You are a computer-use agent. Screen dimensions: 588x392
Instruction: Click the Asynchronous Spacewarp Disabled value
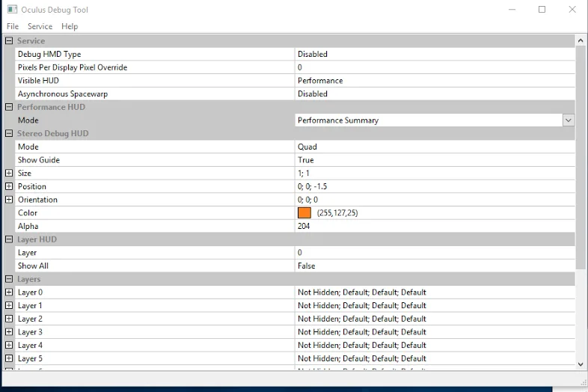point(313,94)
